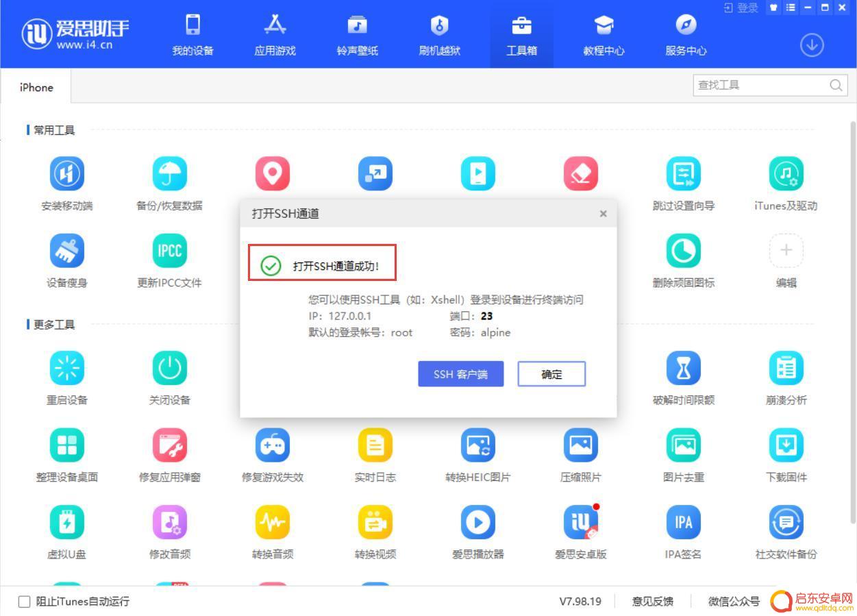Open 更新IPCC文件 tool
The width and height of the screenshot is (857, 616).
(x=170, y=251)
